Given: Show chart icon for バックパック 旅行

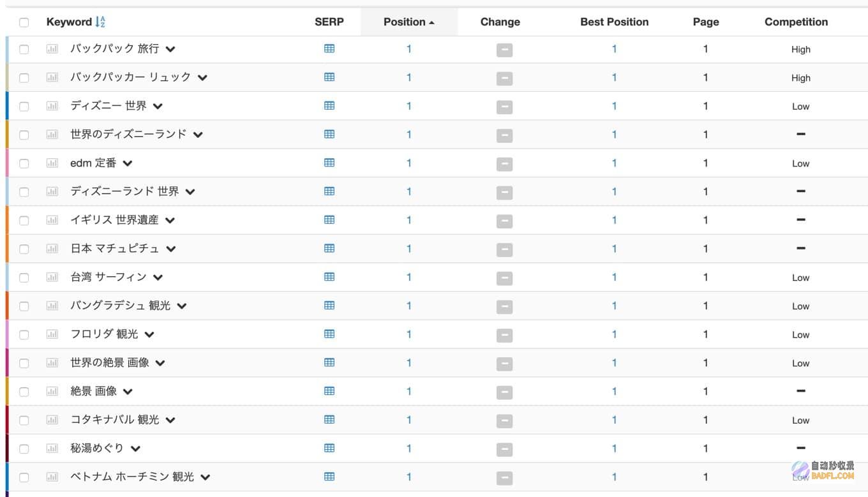Looking at the screenshot, I should [52, 49].
